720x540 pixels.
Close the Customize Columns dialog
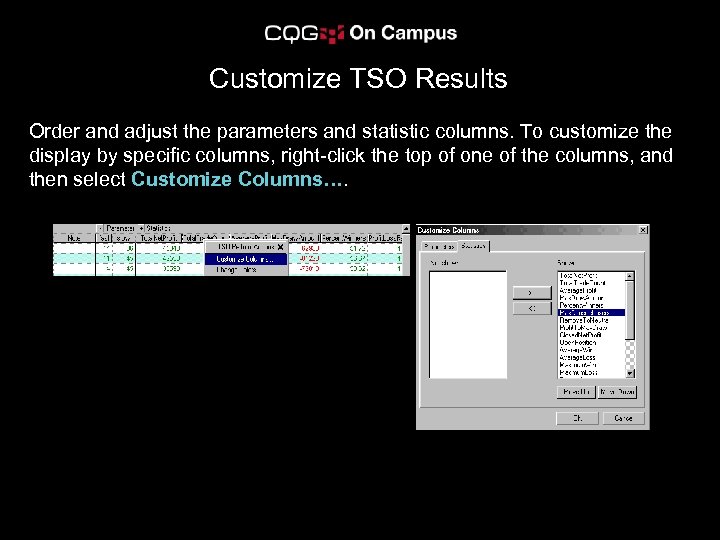tap(643, 230)
